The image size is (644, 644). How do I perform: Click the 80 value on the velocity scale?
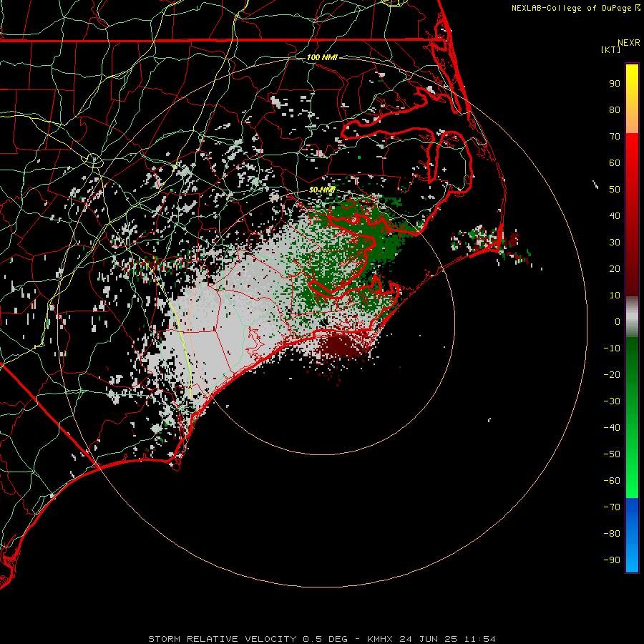(x=615, y=109)
